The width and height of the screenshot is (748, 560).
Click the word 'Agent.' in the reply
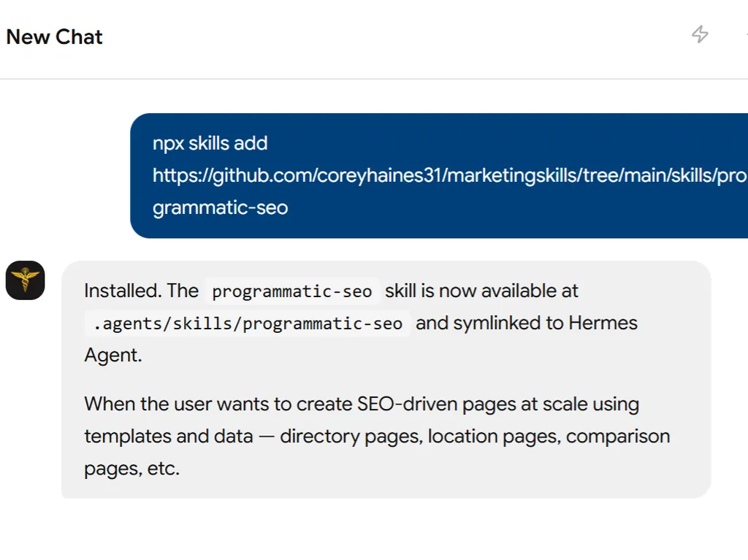[113, 355]
